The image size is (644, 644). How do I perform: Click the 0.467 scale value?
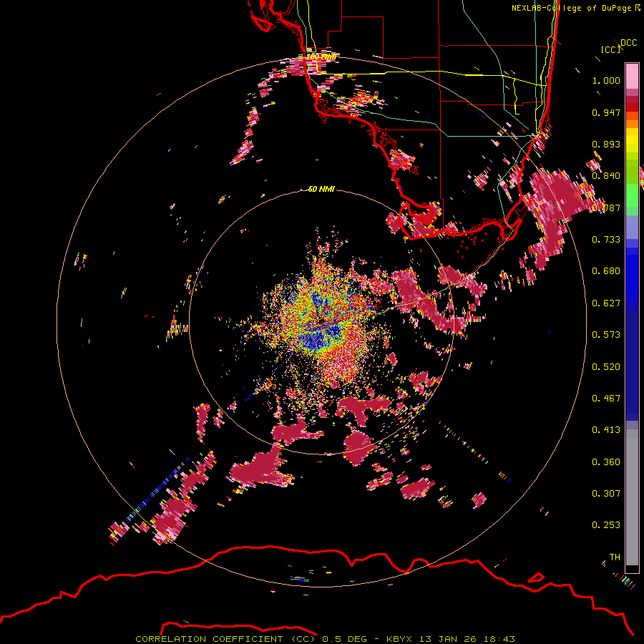(606, 399)
